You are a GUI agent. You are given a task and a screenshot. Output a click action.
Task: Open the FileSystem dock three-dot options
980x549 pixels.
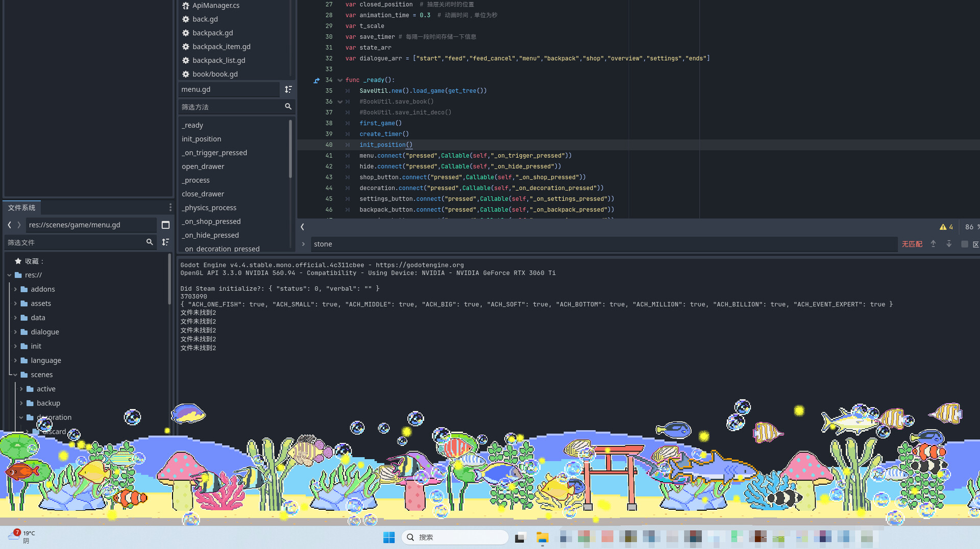point(170,207)
